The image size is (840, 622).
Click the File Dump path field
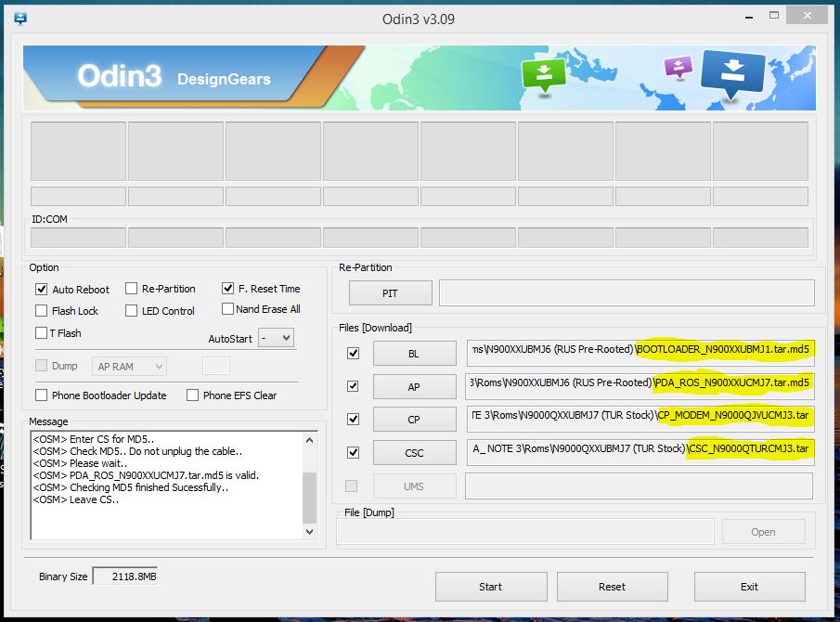click(x=525, y=531)
